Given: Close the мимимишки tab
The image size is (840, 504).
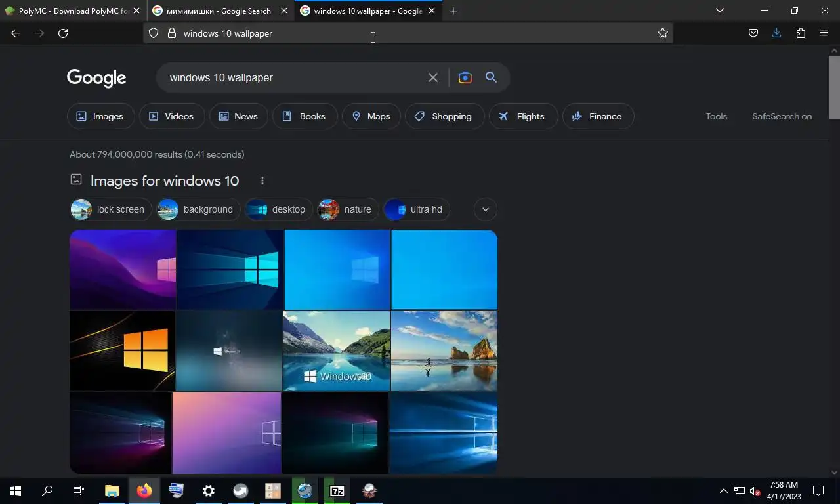Looking at the screenshot, I should pos(284,11).
